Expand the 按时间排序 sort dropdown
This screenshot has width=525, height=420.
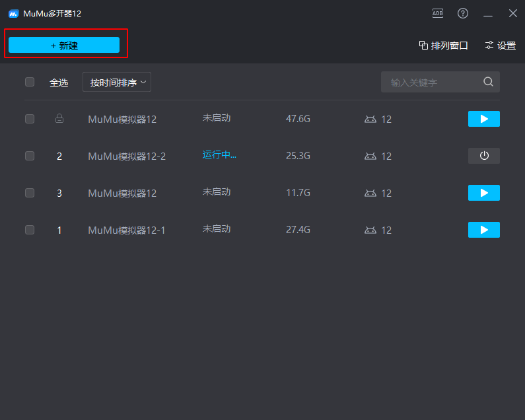(x=117, y=82)
